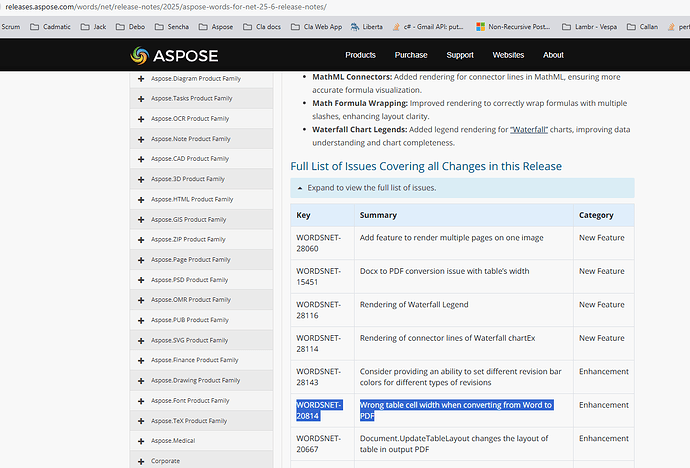Click 'Rendering of connector lines' summary
This screenshot has width=690, height=468.
pos(448,338)
